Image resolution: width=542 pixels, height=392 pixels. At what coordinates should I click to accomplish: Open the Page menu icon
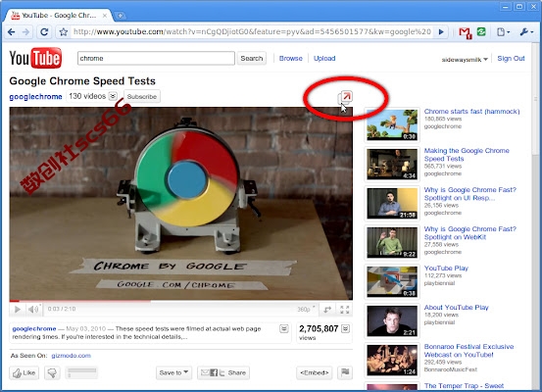pyautogui.click(x=503, y=32)
